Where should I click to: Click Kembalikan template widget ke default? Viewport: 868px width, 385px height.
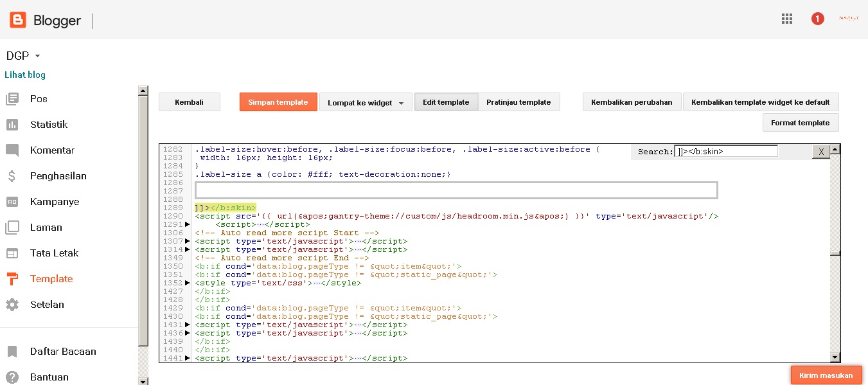tap(761, 102)
